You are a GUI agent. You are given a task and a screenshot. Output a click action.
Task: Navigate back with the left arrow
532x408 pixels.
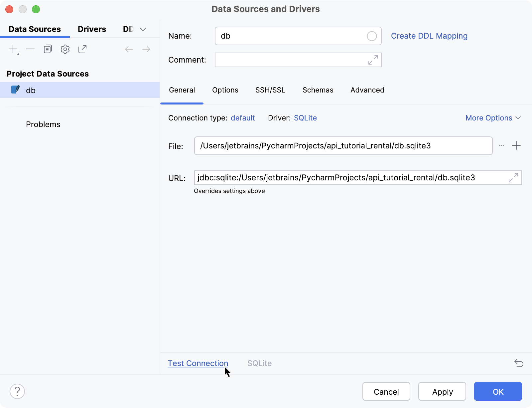pyautogui.click(x=129, y=49)
